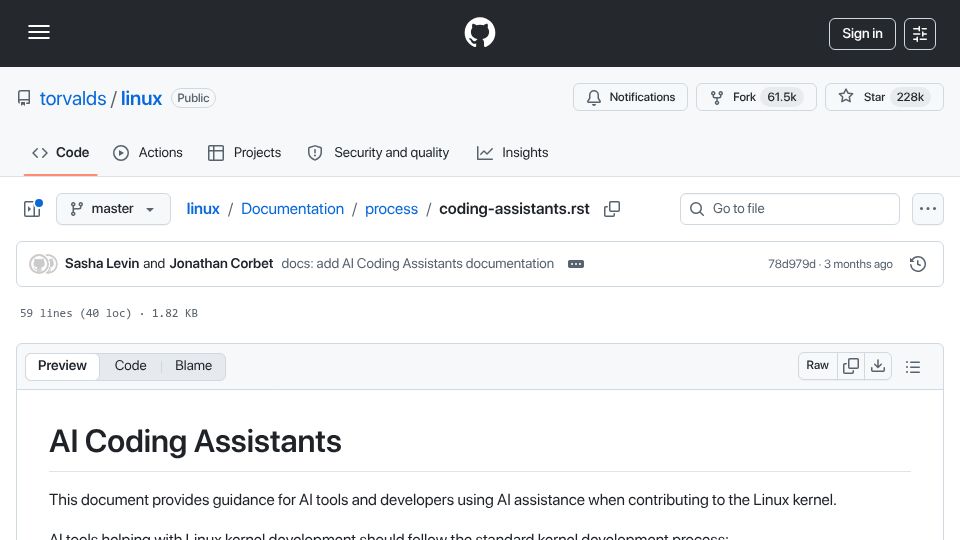Screen dimensions: 960x540
Task: Switch to the file Code view
Action: pos(130,366)
